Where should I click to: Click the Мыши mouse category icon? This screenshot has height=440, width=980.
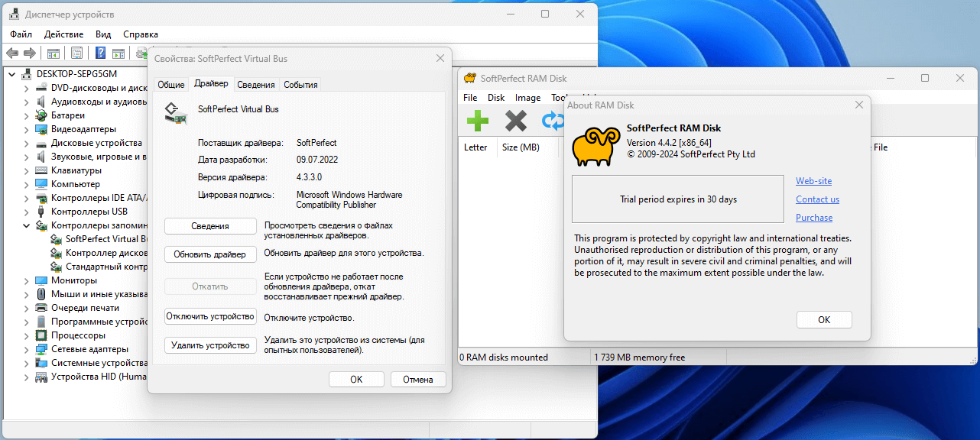41,294
